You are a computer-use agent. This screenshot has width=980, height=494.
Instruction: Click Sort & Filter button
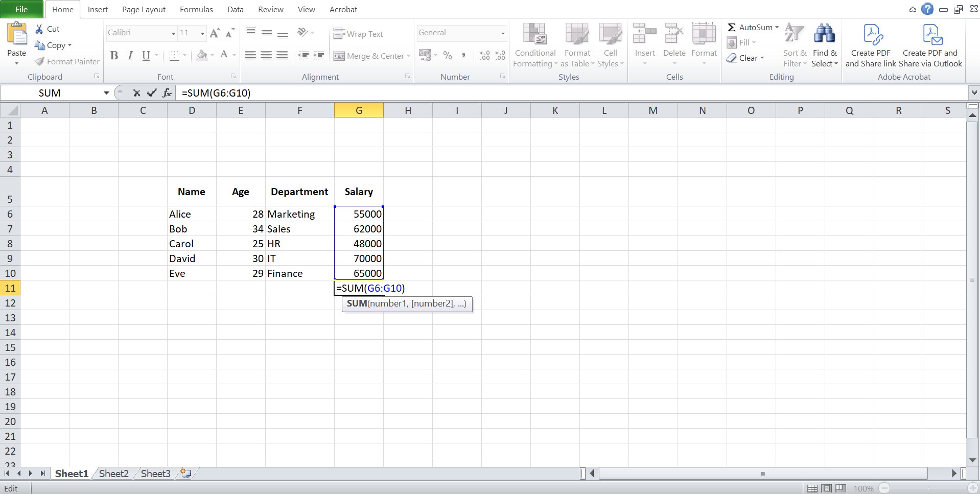[795, 45]
